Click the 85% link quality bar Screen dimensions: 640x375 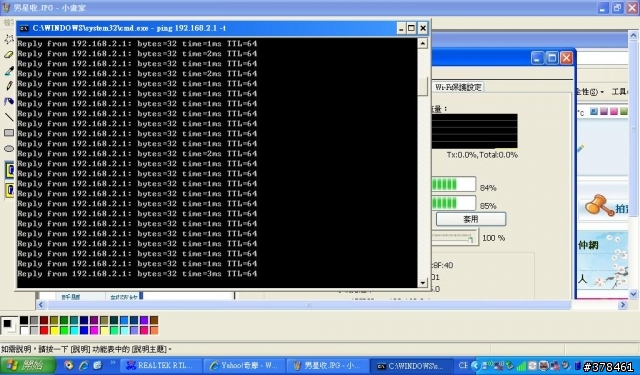tap(453, 203)
